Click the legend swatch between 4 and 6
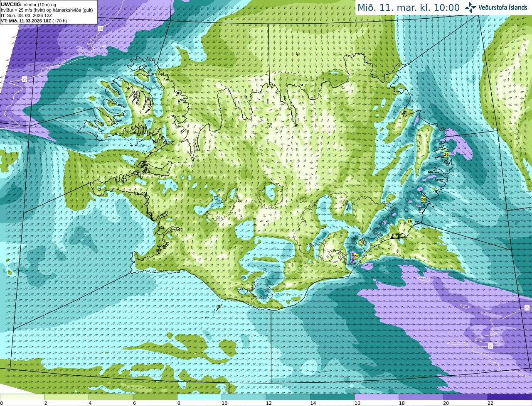The height and width of the screenshot is (406, 532). pos(111,397)
